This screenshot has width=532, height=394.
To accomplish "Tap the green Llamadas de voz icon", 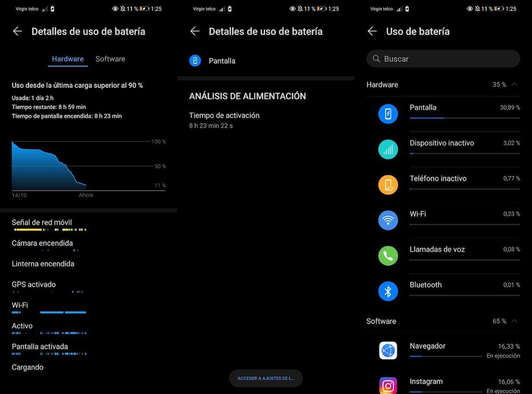I will click(x=388, y=256).
